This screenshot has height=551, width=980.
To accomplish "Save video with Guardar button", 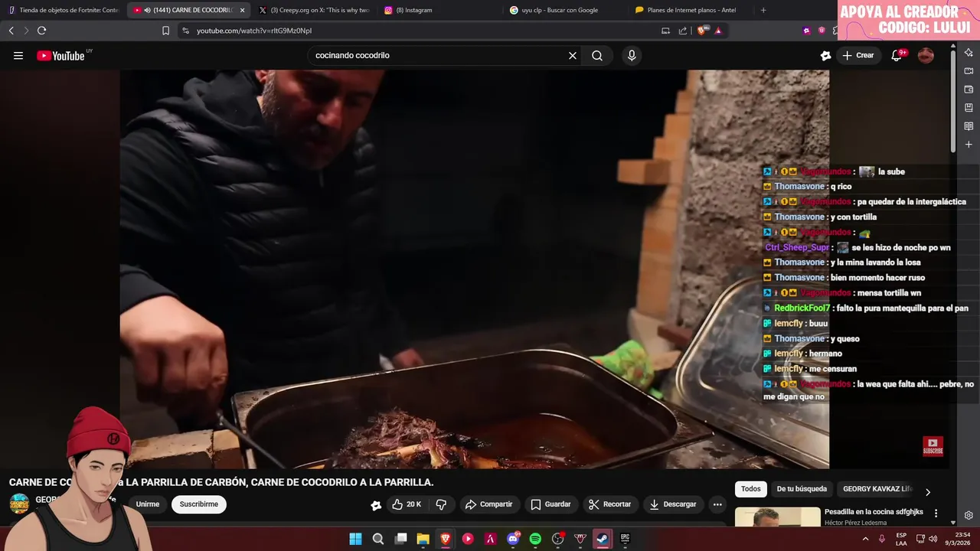I will [x=550, y=504].
